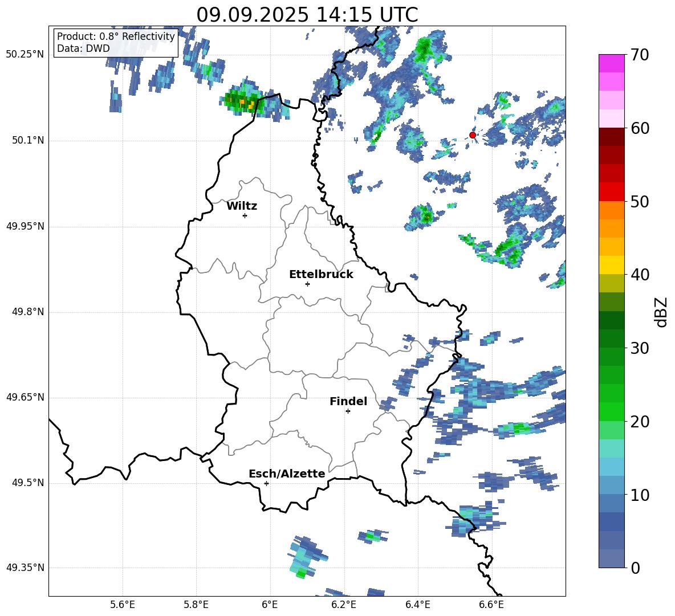Click the dark red colorbar band below 60

click(611, 137)
